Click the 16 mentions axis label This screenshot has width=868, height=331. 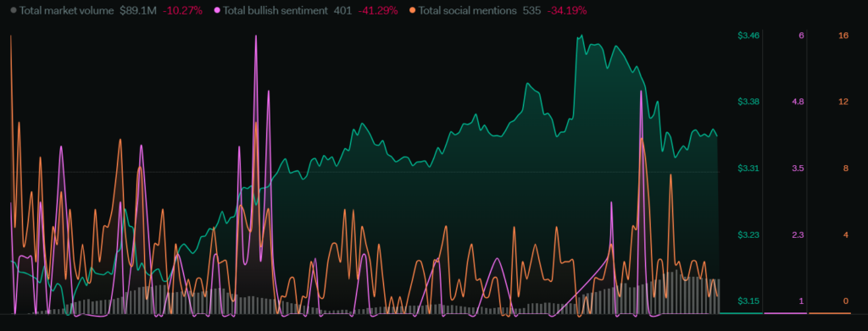(x=843, y=36)
